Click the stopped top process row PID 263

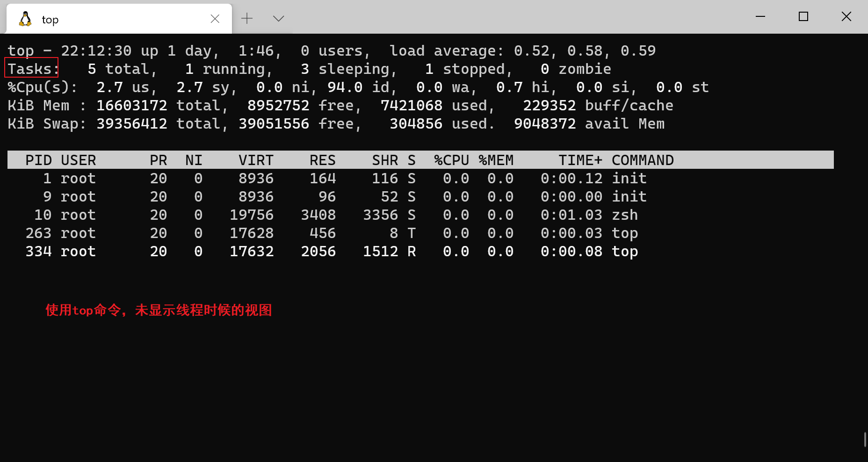click(327, 233)
